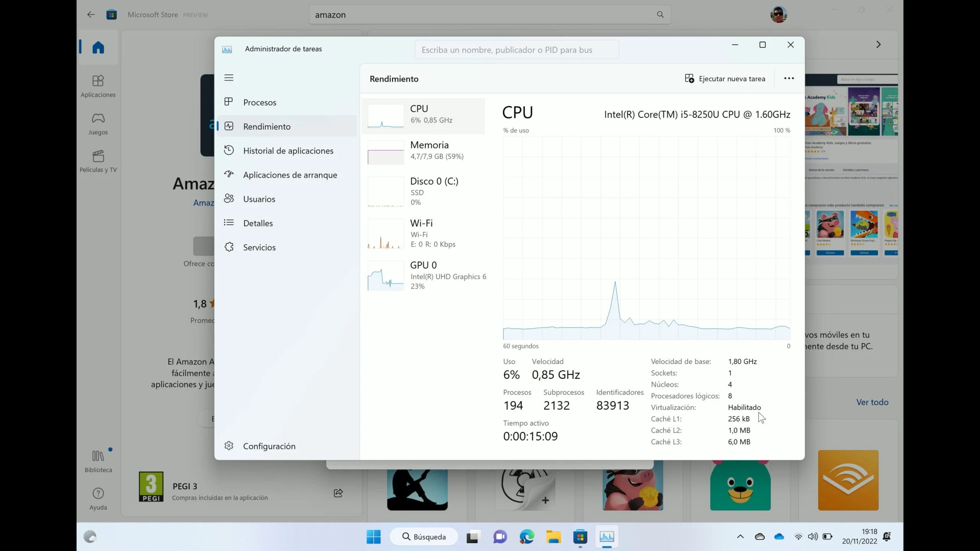Go to Aplicaciones de arranque
This screenshot has height=551, width=980.
tap(287, 174)
